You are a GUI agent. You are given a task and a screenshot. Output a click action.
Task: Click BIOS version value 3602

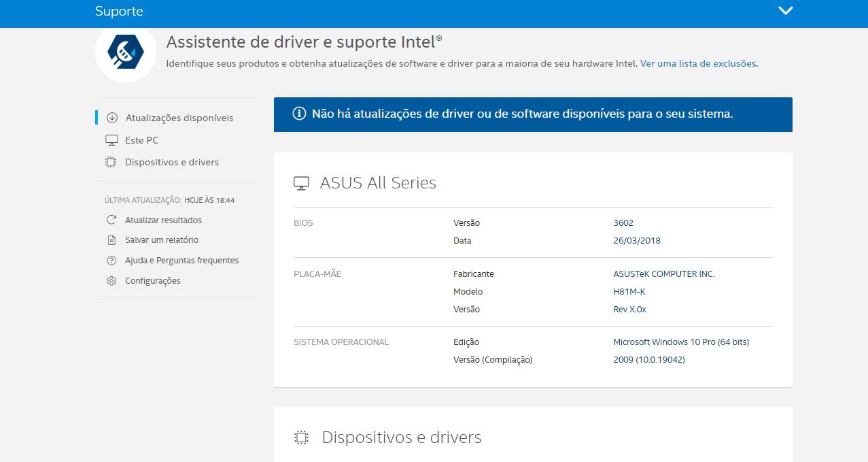(623, 222)
